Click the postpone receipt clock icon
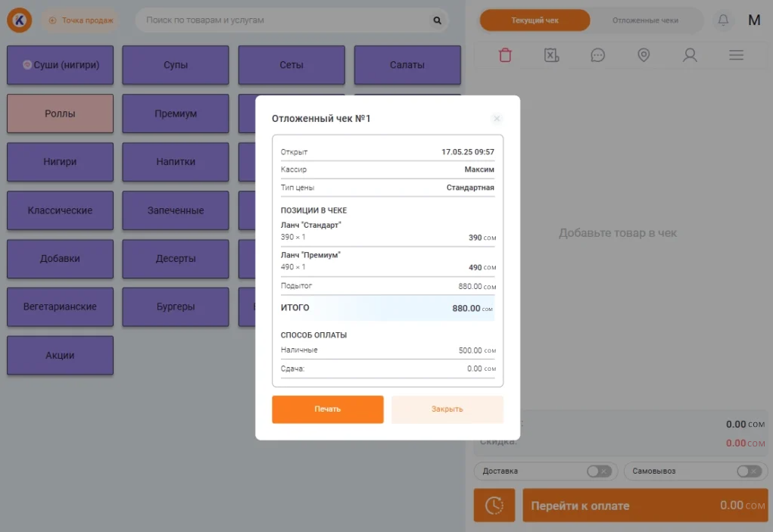Viewport: 773px width, 532px height. coord(494,505)
